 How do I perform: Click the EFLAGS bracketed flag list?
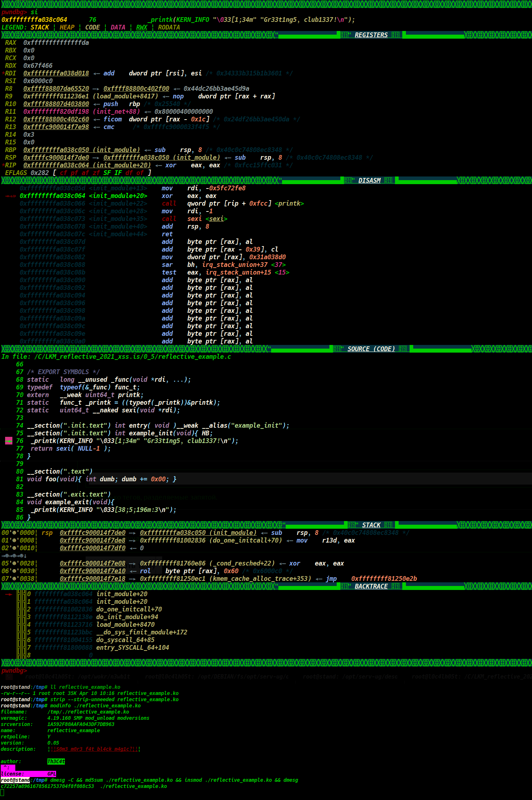[102, 173]
